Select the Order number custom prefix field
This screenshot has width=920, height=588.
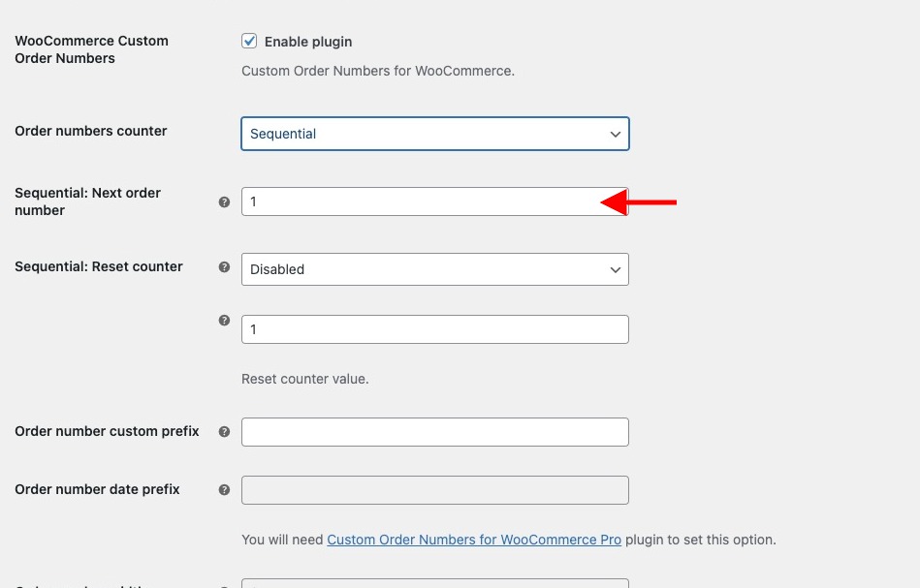click(434, 432)
